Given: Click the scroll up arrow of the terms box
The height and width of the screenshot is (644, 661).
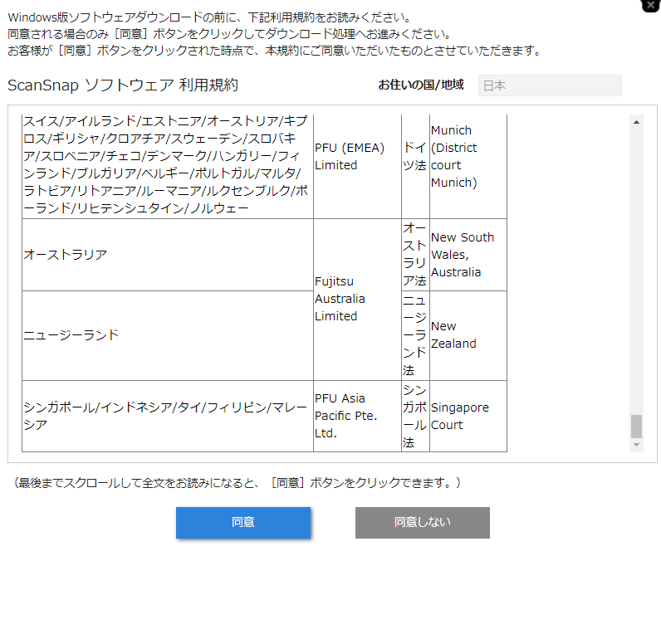Looking at the screenshot, I should (x=637, y=122).
